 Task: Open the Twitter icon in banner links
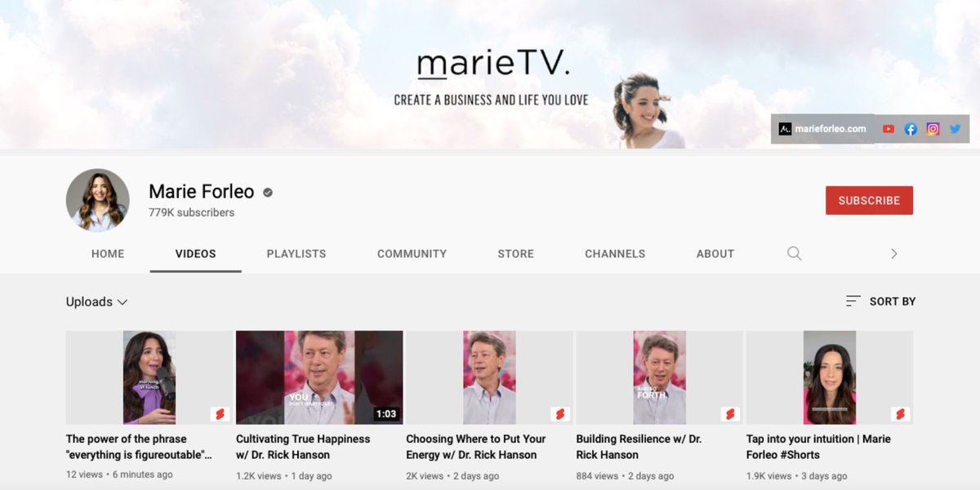[955, 129]
